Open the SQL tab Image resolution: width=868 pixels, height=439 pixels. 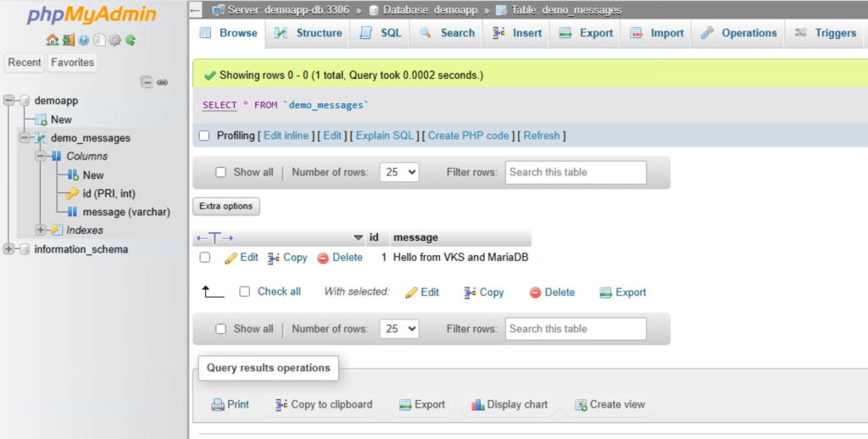tap(380, 33)
